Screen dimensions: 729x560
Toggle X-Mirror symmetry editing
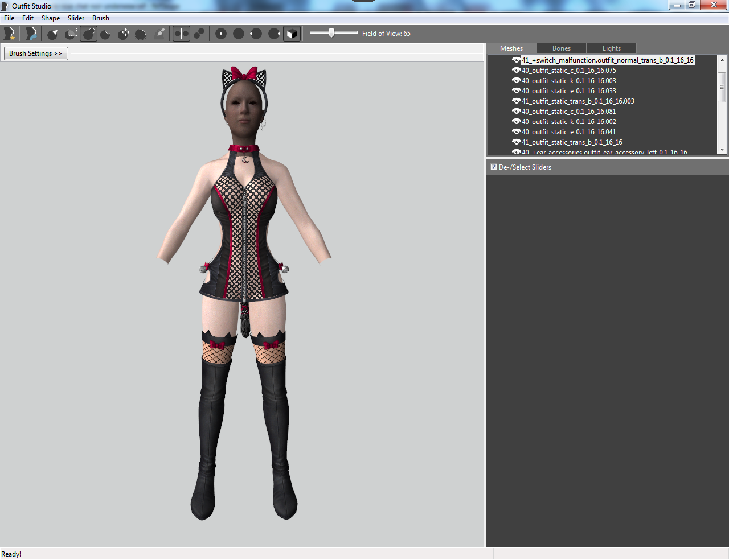click(181, 34)
